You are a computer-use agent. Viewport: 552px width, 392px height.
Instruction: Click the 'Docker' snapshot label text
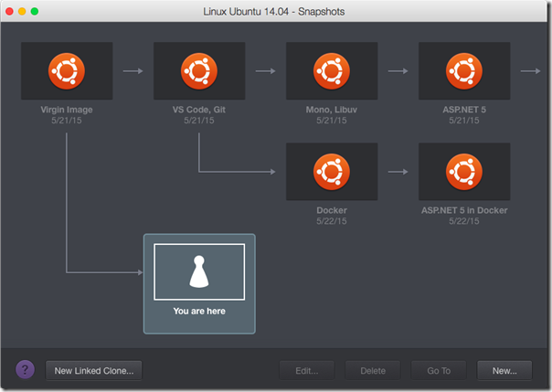[332, 210]
